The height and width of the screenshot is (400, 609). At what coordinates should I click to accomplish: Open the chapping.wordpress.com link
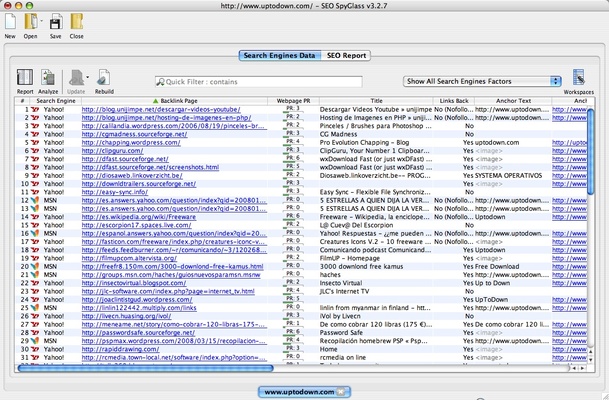pos(131,143)
